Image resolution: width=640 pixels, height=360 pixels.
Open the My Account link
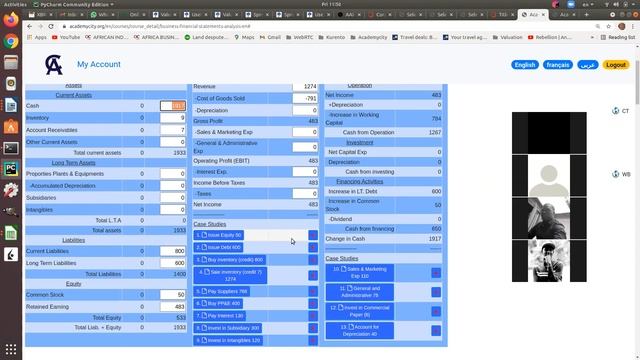coord(99,64)
